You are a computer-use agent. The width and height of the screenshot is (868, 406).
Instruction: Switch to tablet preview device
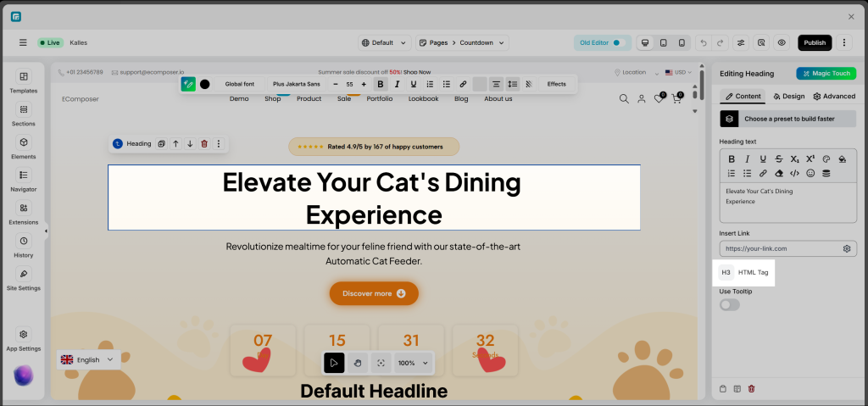click(663, 42)
